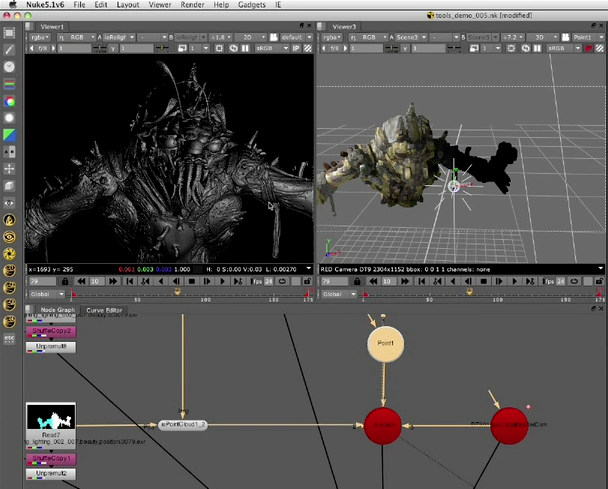Toggle Viewer1 timeline range lock at right
608x489 pixels.
point(307,281)
